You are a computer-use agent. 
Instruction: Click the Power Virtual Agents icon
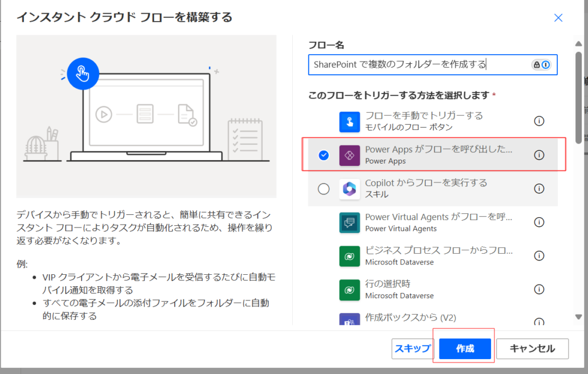(349, 222)
